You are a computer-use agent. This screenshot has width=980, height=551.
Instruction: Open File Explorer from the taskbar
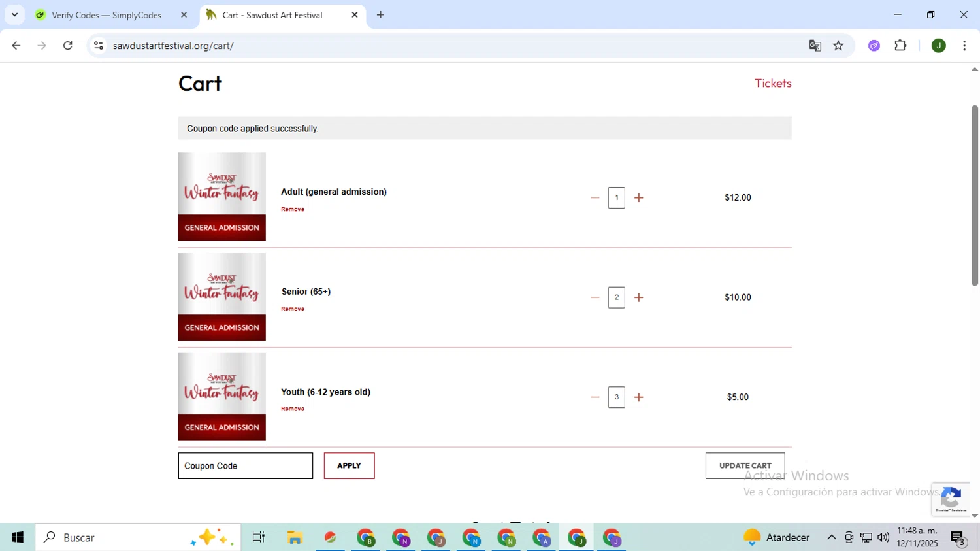point(295,537)
